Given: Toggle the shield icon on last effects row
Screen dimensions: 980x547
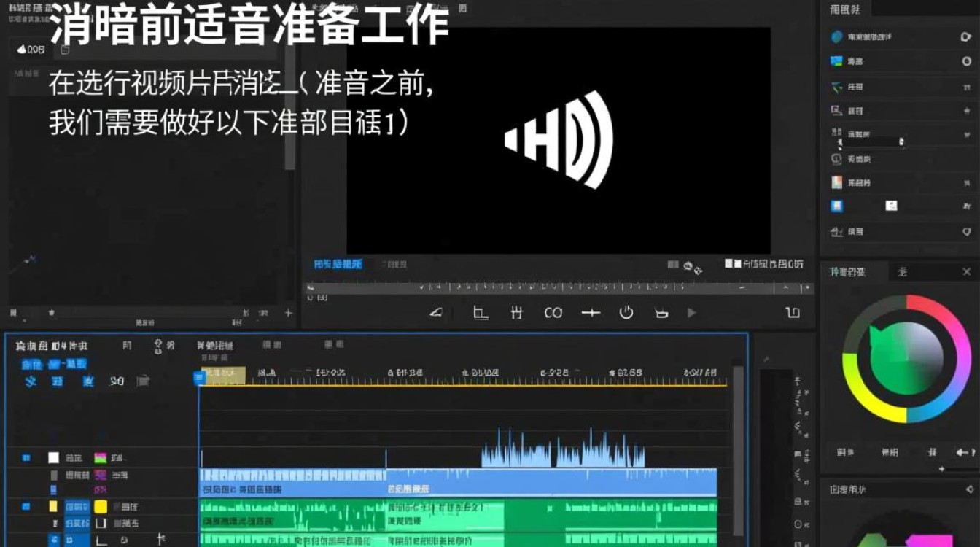Looking at the screenshot, I should [967, 231].
